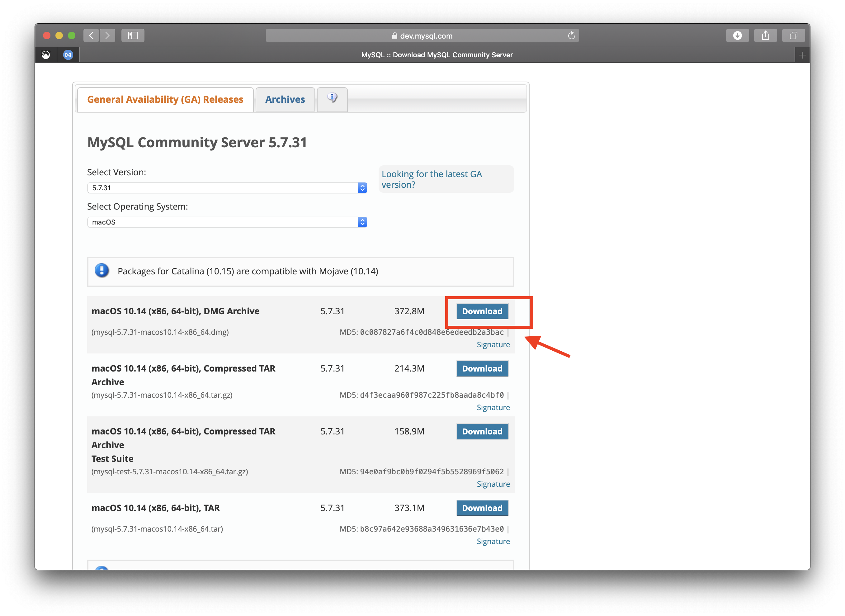Download the 373.1M TAR file
Screen dimensions: 845x616
point(482,508)
